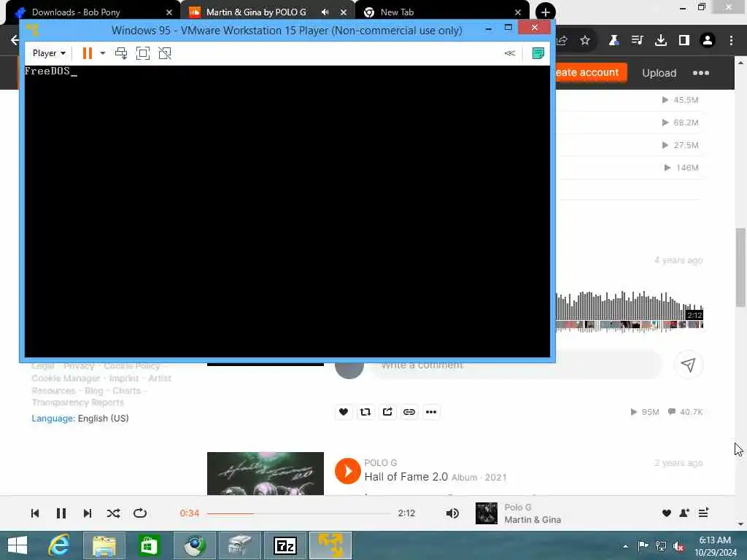Open the browser profile avatar
This screenshot has width=747, height=560.
click(x=708, y=41)
